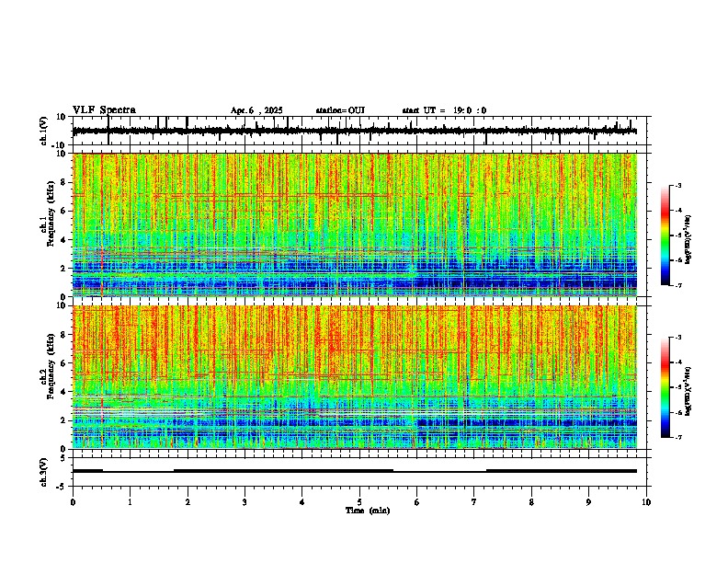Click the "station=OUI" label
Image resolution: width=728 pixels, height=563 pixels.
(x=340, y=110)
